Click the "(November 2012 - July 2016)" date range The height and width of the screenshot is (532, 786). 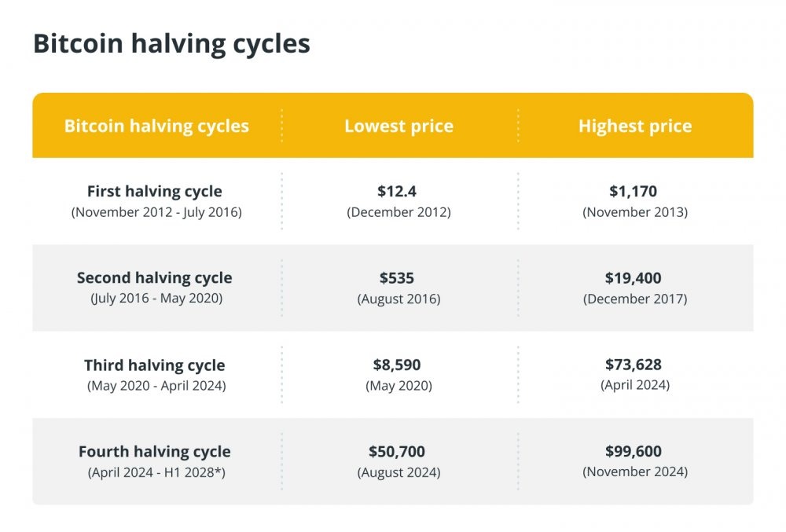click(156, 212)
